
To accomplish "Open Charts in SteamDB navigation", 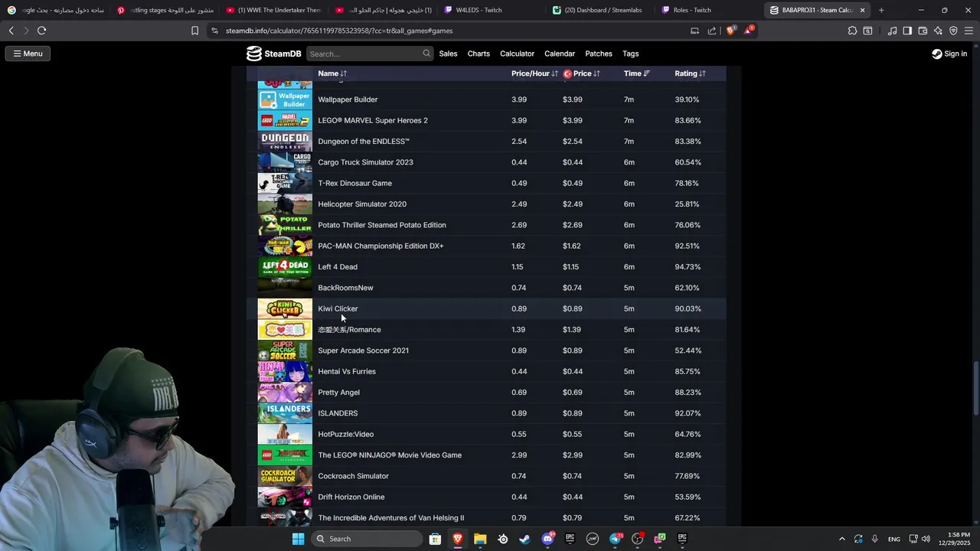I will (479, 54).
